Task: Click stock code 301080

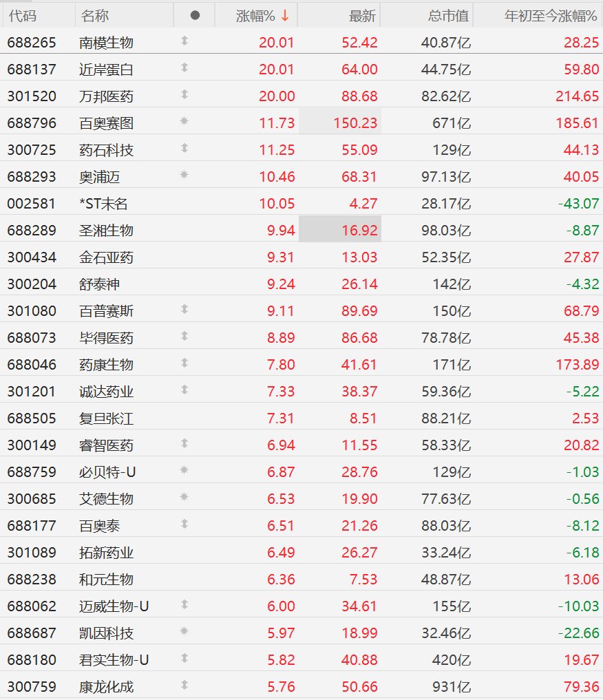Action: pos(32,311)
